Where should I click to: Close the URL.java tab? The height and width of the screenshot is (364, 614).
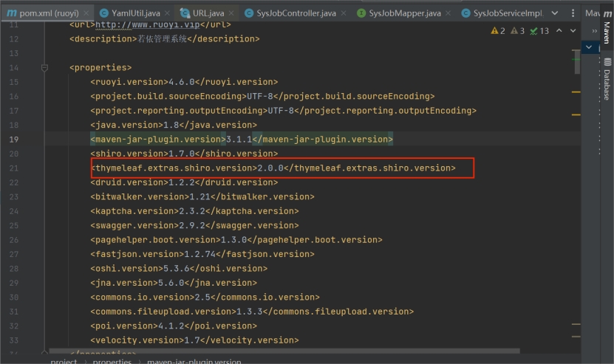click(232, 13)
